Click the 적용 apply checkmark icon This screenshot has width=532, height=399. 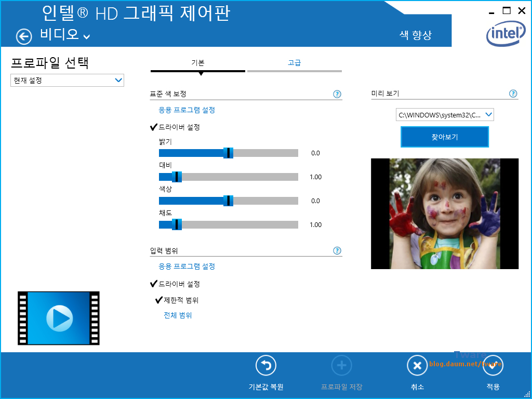493,365
